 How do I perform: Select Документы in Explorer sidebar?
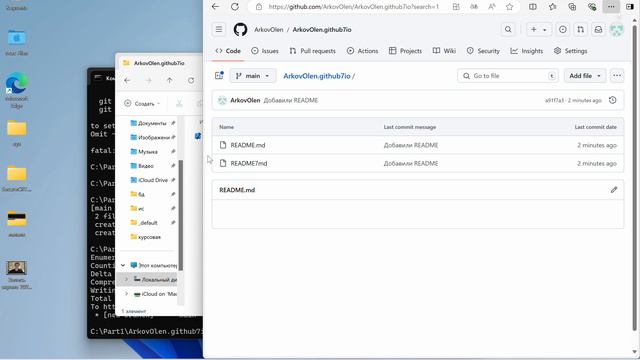[152, 123]
